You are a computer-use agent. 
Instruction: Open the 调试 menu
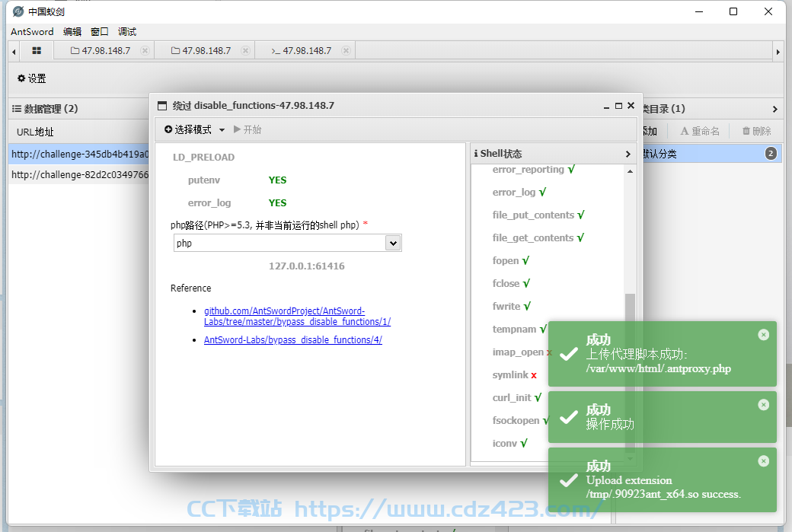[x=126, y=31]
